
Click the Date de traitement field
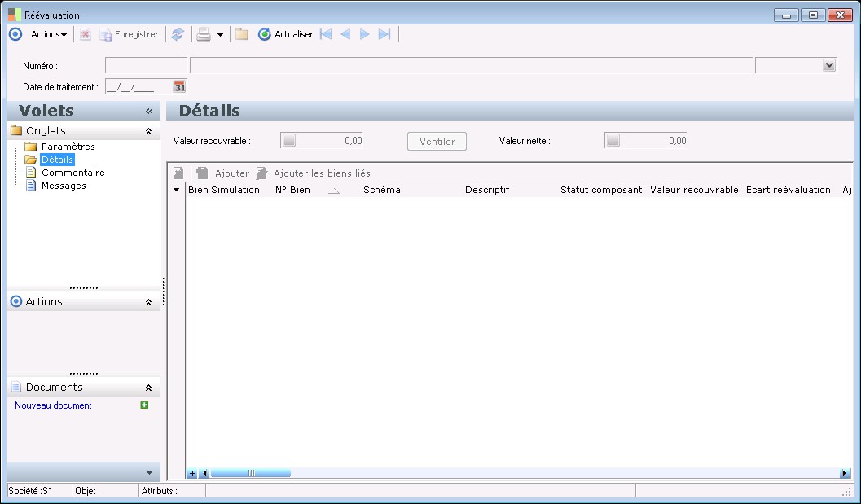[135, 86]
